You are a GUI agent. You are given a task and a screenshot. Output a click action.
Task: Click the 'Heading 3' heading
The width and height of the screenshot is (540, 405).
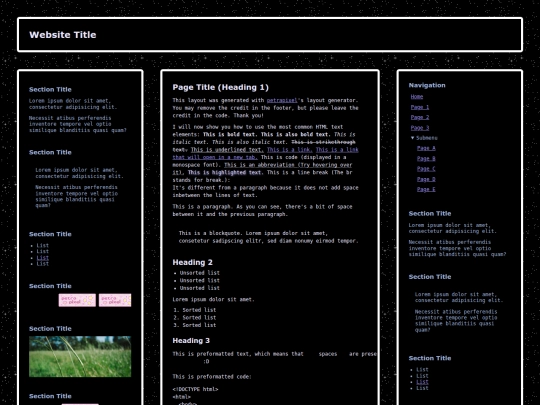coord(191,341)
